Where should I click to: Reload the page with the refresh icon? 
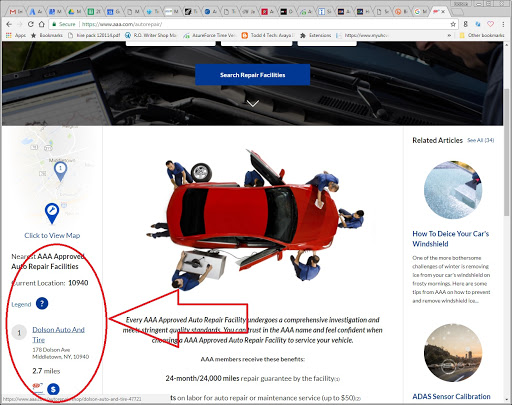(x=31, y=24)
